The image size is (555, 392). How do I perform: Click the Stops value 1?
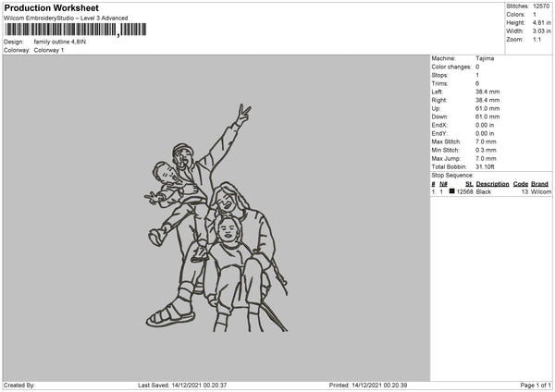[x=477, y=75]
